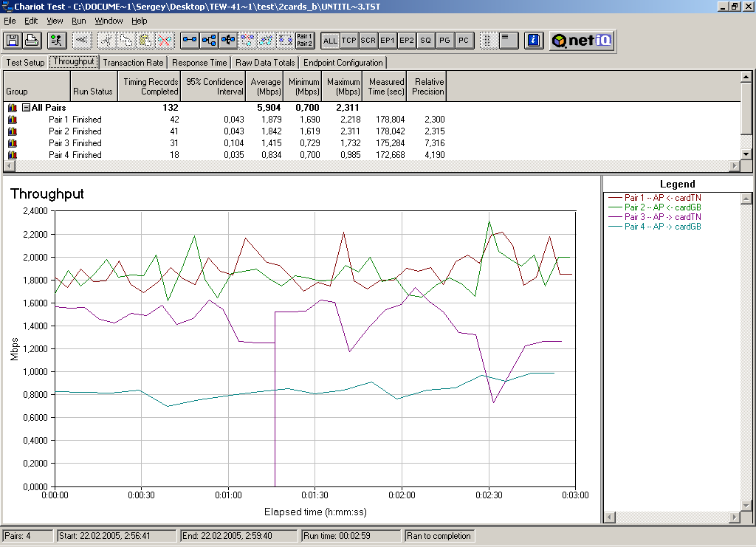Click the Save (floppy disk) toolbar icon
756x547 pixels.
[12, 41]
